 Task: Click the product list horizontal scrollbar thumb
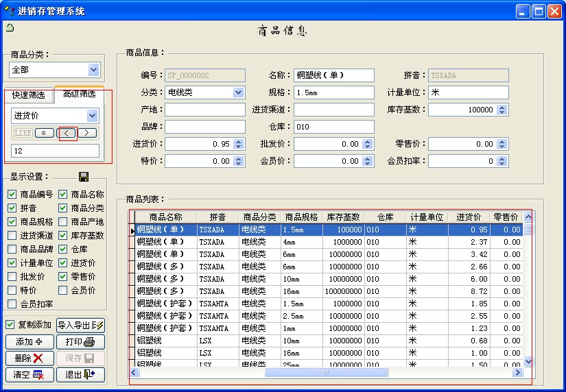tap(327, 373)
